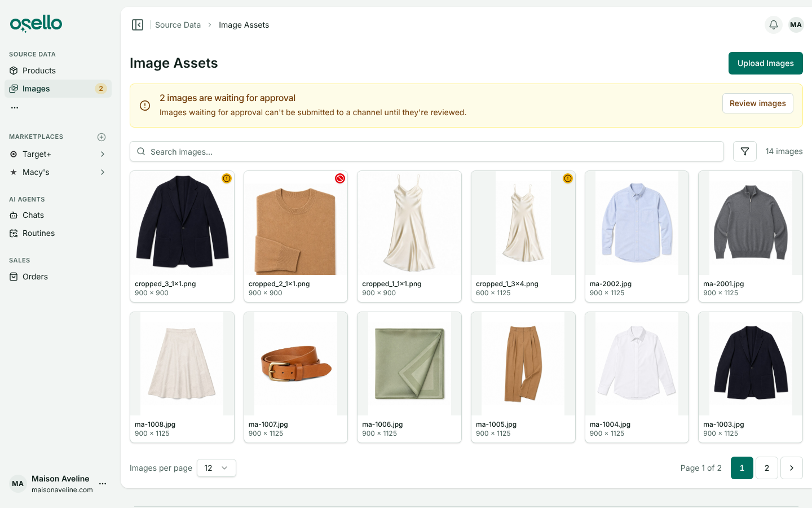
Task: Click the Routines icon in sidebar
Action: point(14,233)
